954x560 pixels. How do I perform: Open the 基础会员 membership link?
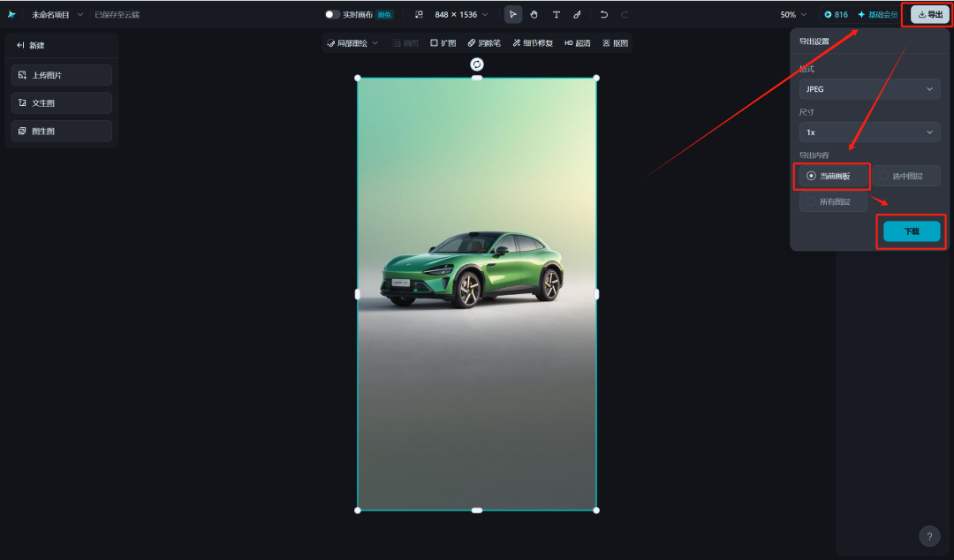877,14
